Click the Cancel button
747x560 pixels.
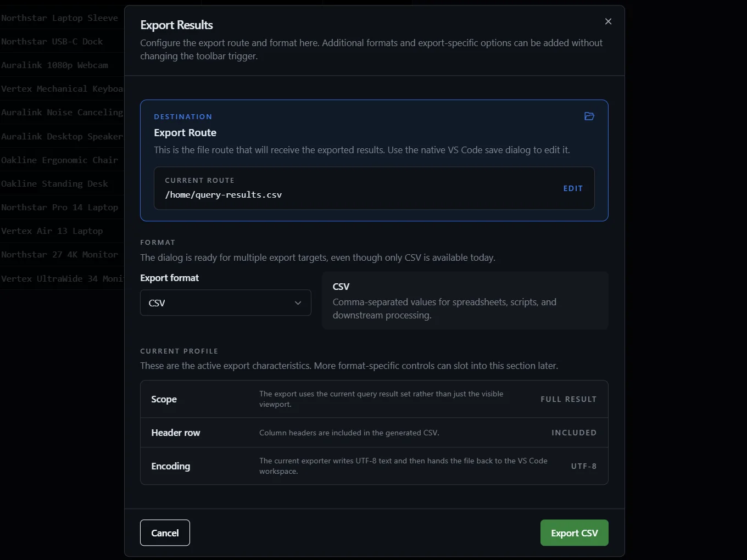(x=165, y=533)
